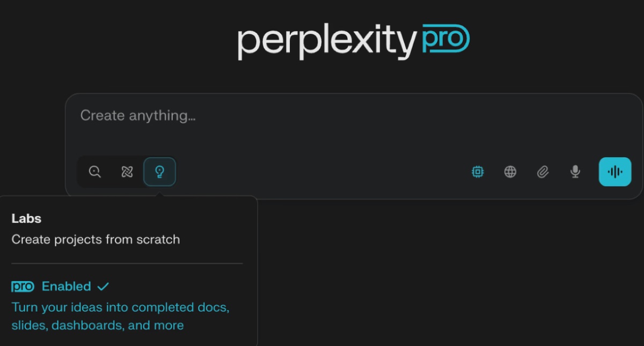
Task: Open the Labs lightbulb tool
Action: pyautogui.click(x=159, y=172)
